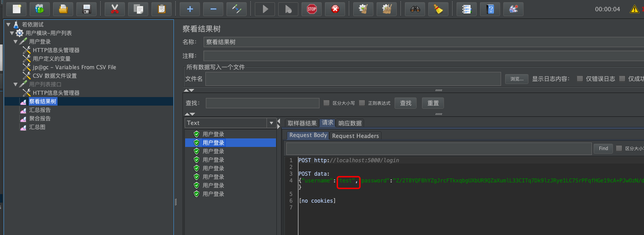Shut down test with red X icon
Screen dimensions: 644x235
point(335,9)
